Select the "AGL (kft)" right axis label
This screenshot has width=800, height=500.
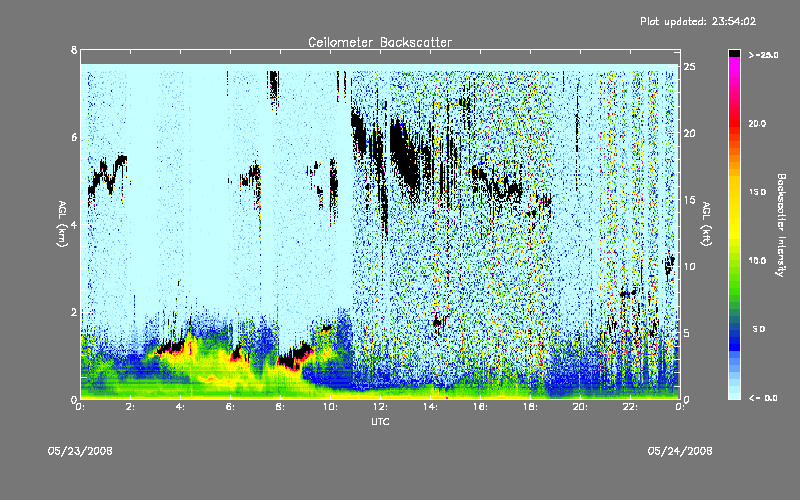(x=706, y=224)
